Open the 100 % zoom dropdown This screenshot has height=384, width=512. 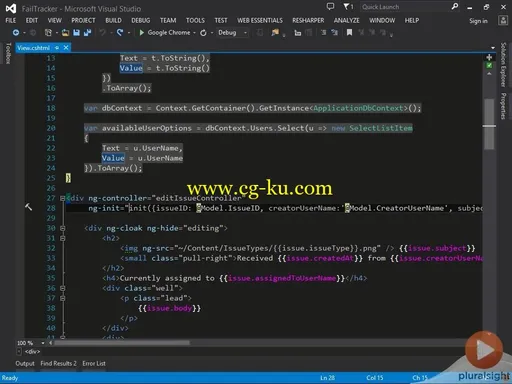tap(43, 343)
